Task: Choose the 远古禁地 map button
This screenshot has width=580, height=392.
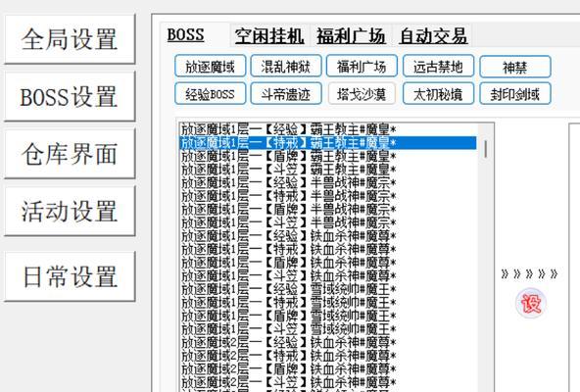Action: (438, 67)
